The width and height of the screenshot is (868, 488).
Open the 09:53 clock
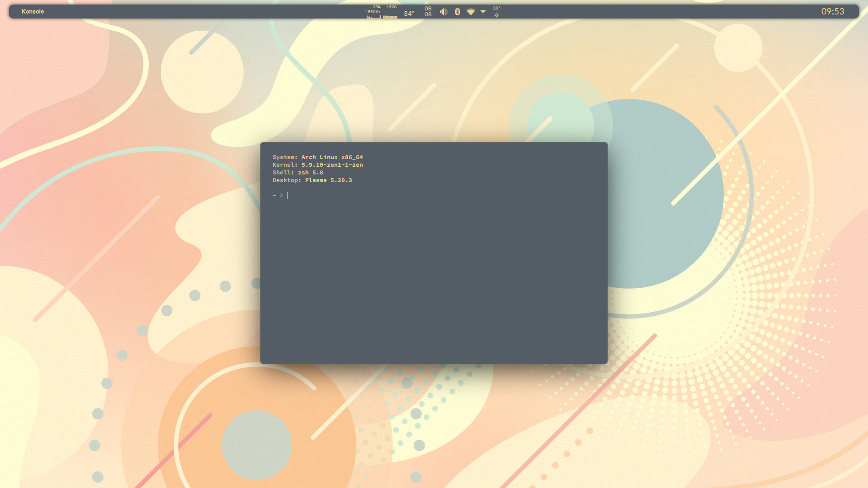tap(833, 12)
